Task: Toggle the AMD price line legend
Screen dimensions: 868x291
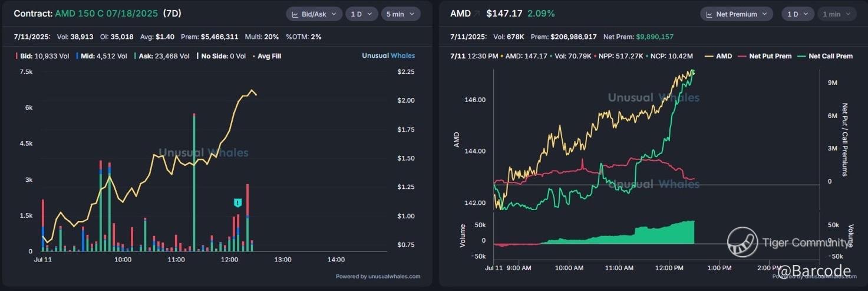Action: coord(720,56)
